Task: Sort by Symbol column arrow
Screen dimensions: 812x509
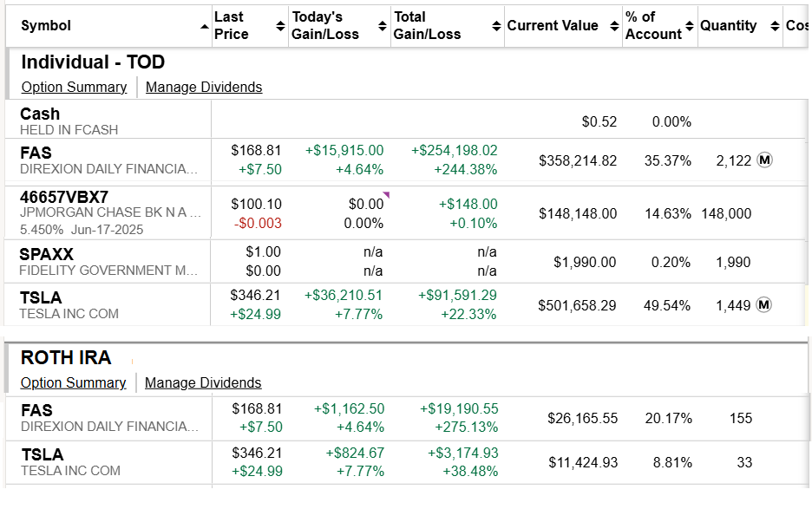Action: [x=205, y=26]
